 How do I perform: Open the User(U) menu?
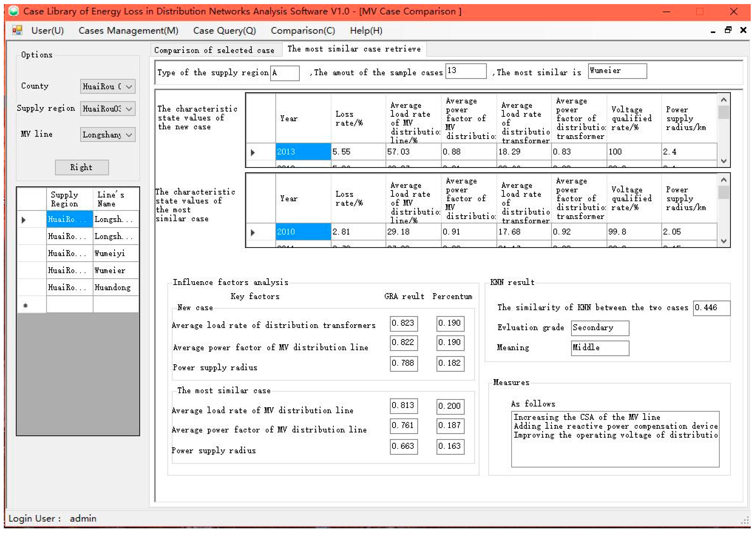pos(47,31)
